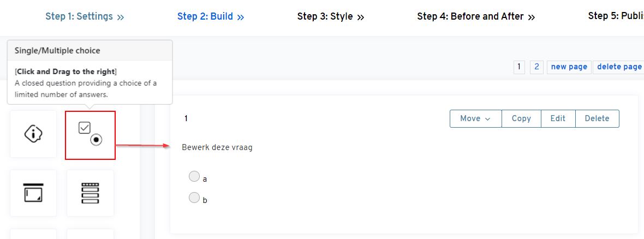
Task: Open the Move dropdown for question 1
Action: tap(475, 118)
